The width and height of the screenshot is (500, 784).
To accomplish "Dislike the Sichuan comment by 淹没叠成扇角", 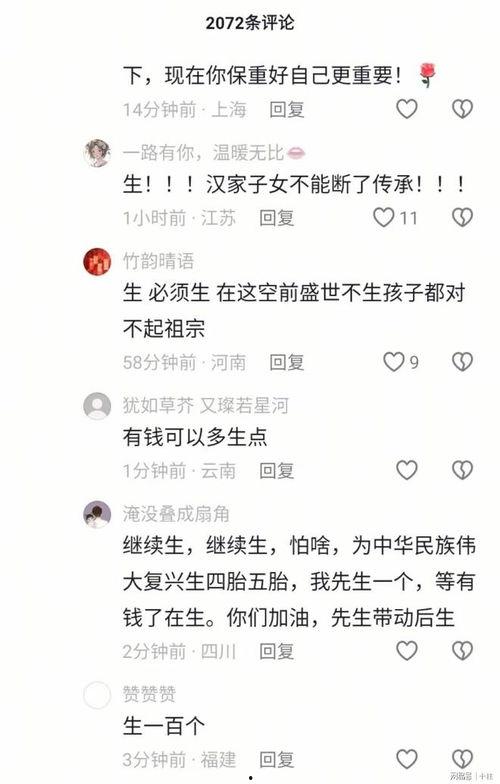I will coord(462,650).
